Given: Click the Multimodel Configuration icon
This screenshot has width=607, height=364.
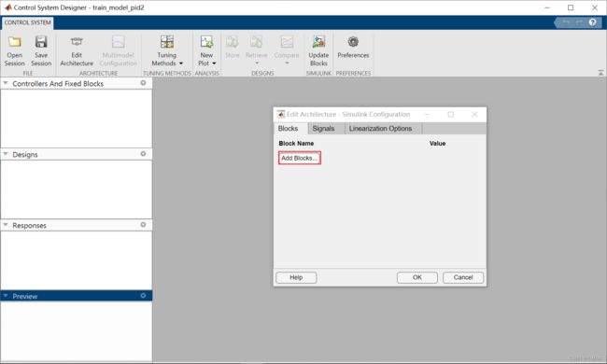Looking at the screenshot, I should click(118, 42).
